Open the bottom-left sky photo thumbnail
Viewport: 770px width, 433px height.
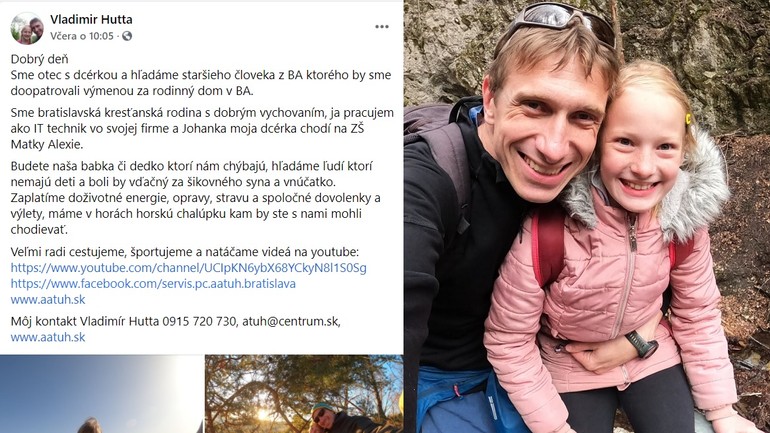(x=102, y=394)
